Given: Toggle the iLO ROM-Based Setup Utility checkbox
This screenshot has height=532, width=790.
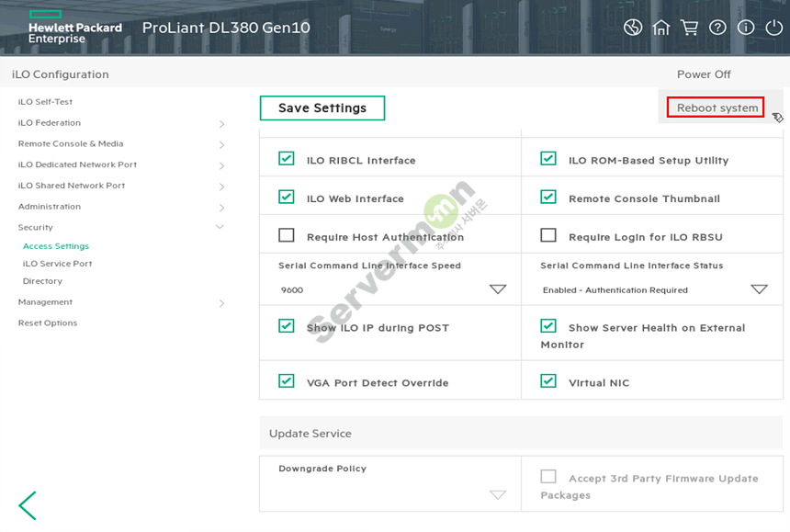Looking at the screenshot, I should pos(548,159).
